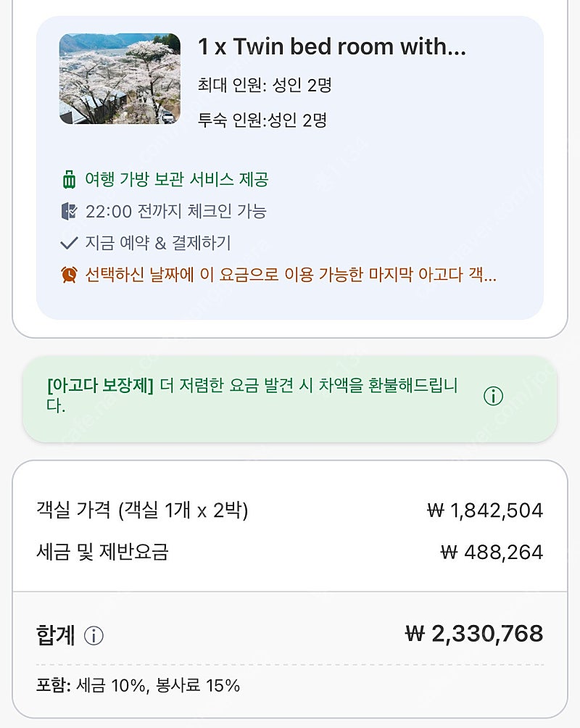Screen dimensions: 580x728
Task: Click the 최대 인원: 성인 2명 text
Action: (x=265, y=85)
